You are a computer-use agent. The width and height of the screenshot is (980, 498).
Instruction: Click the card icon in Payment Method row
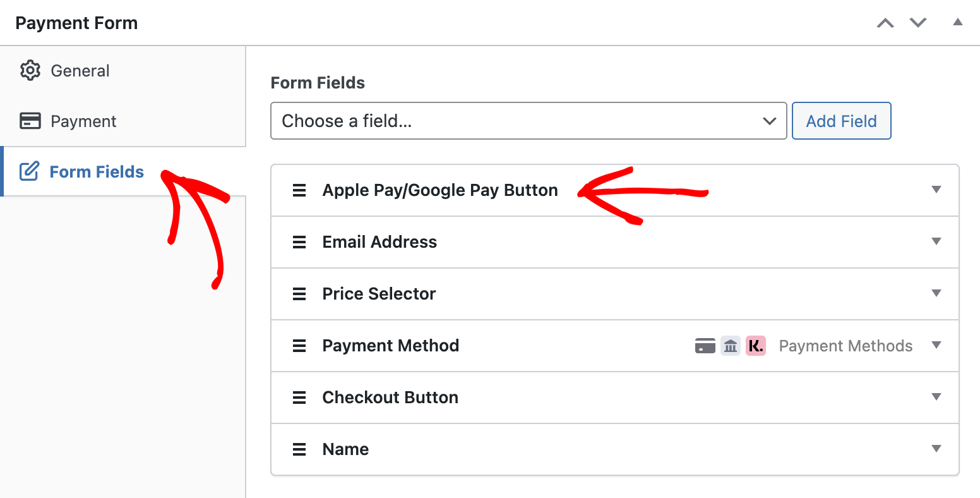pos(705,346)
